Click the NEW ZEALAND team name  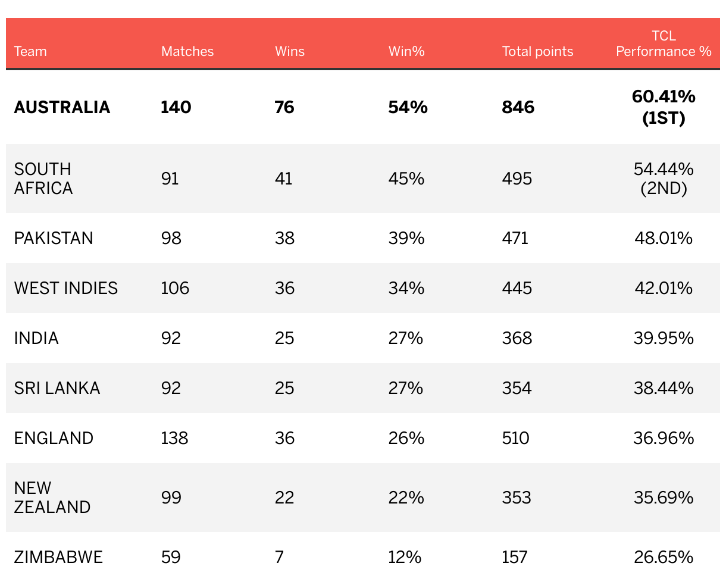point(52,498)
